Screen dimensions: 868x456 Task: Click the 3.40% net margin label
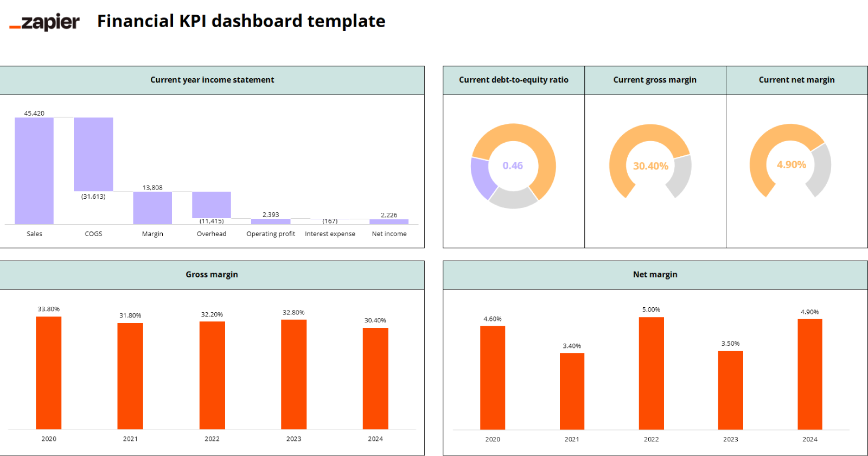pos(572,346)
